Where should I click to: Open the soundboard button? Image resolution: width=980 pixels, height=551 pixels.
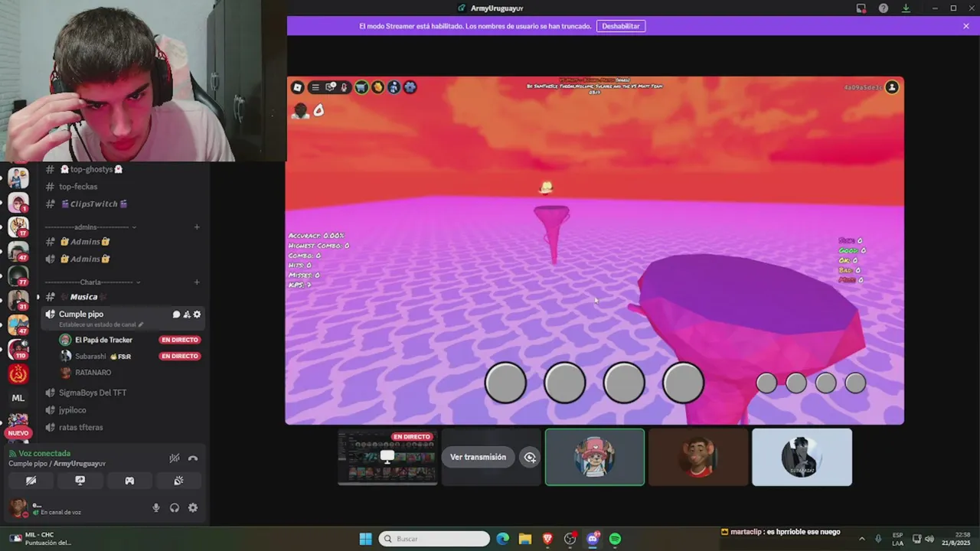[178, 481]
